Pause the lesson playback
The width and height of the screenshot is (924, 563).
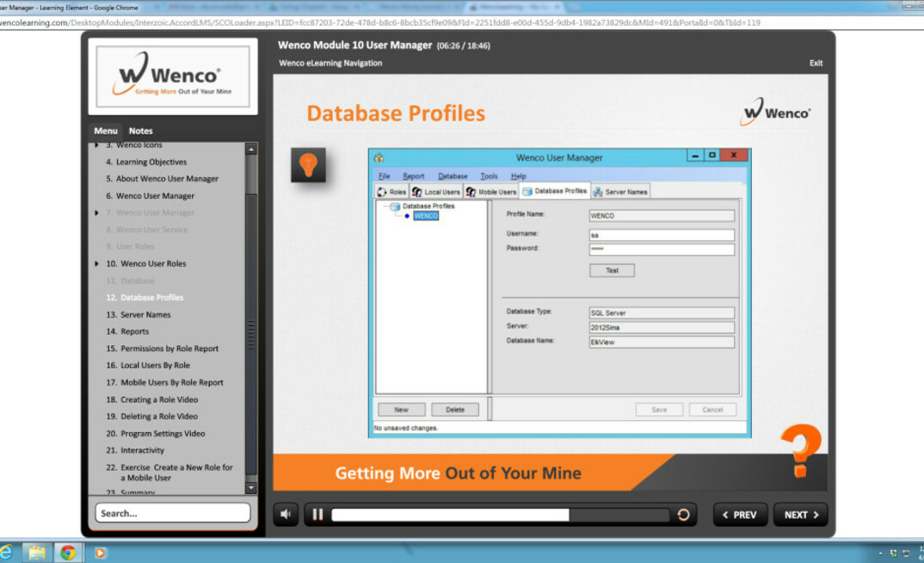[x=317, y=515]
